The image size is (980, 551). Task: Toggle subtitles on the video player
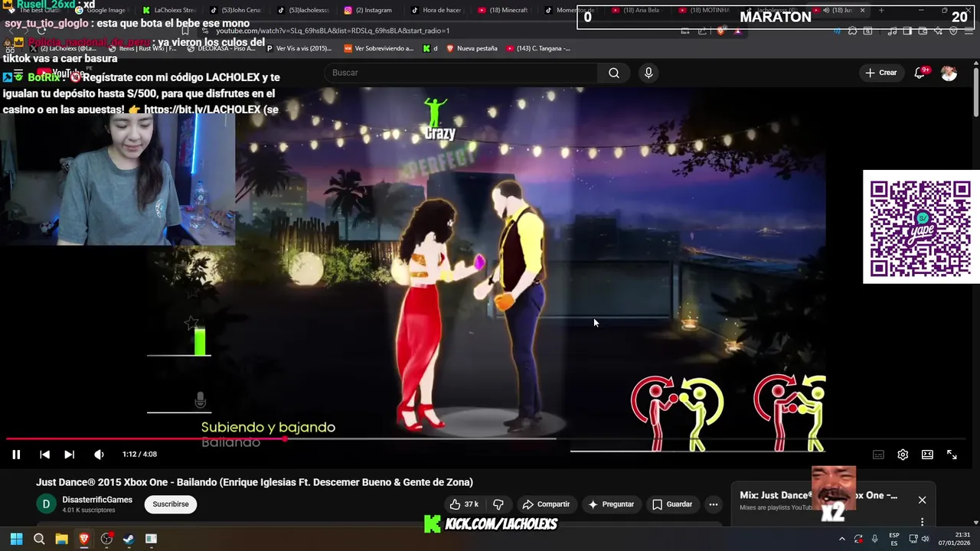coord(878,455)
